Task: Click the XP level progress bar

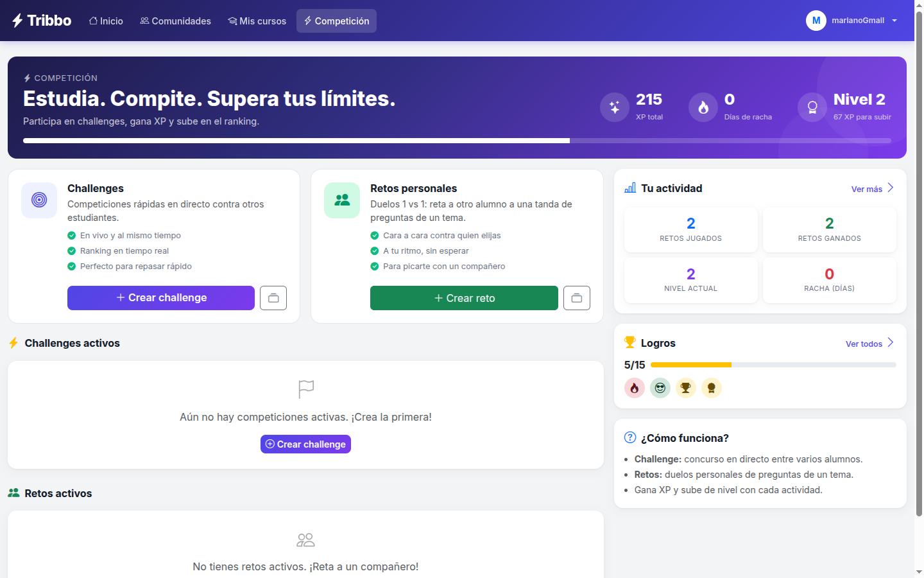Action: (457, 141)
